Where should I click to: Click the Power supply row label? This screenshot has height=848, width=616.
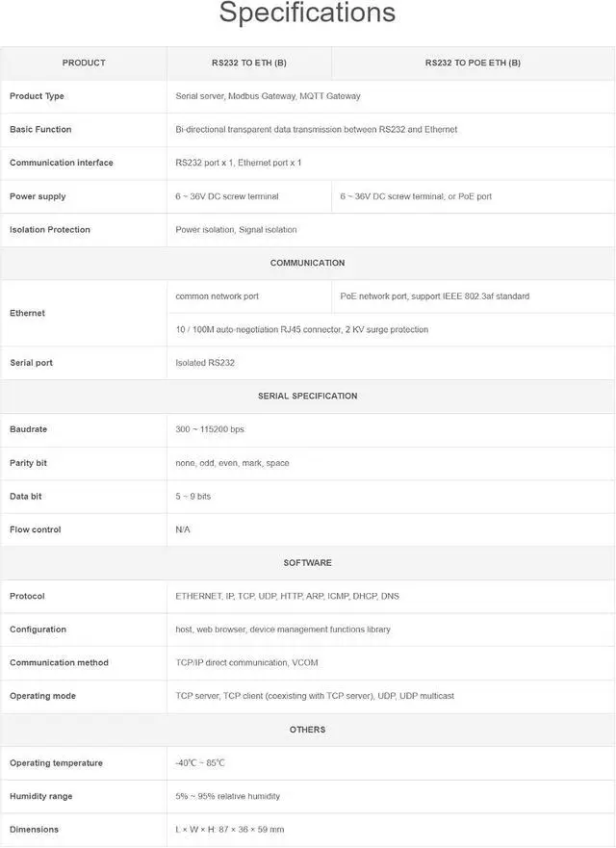(38, 196)
